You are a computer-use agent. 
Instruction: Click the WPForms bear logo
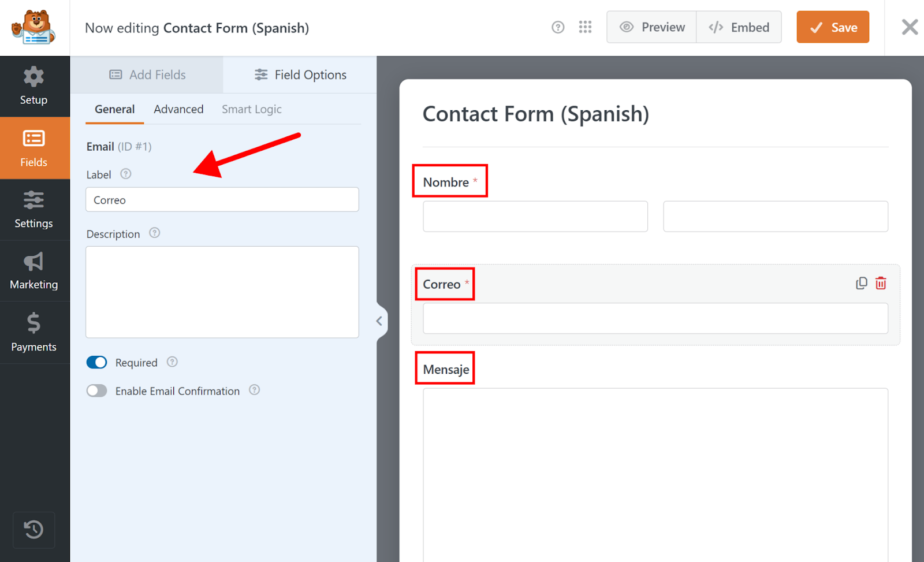(35, 27)
